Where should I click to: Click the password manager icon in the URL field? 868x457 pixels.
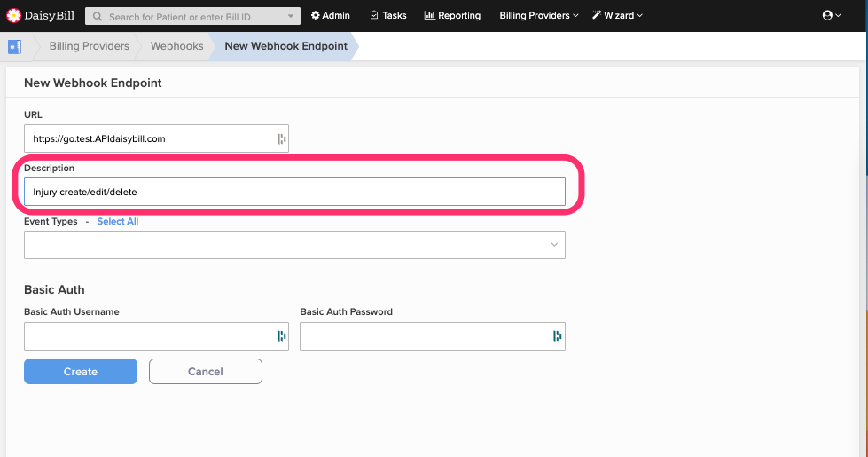pos(282,139)
